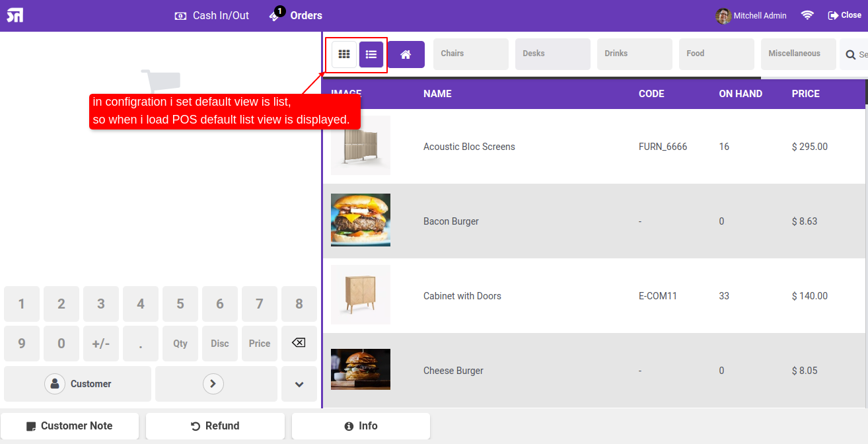Select the Acoustic Bloc Screens product name

pyautogui.click(x=469, y=147)
